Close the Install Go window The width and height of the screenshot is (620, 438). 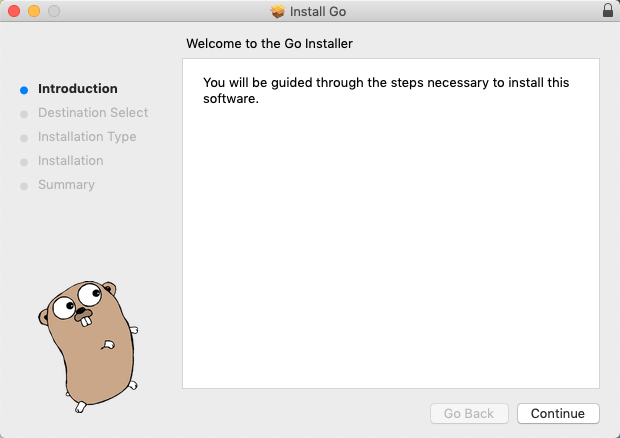tap(14, 11)
